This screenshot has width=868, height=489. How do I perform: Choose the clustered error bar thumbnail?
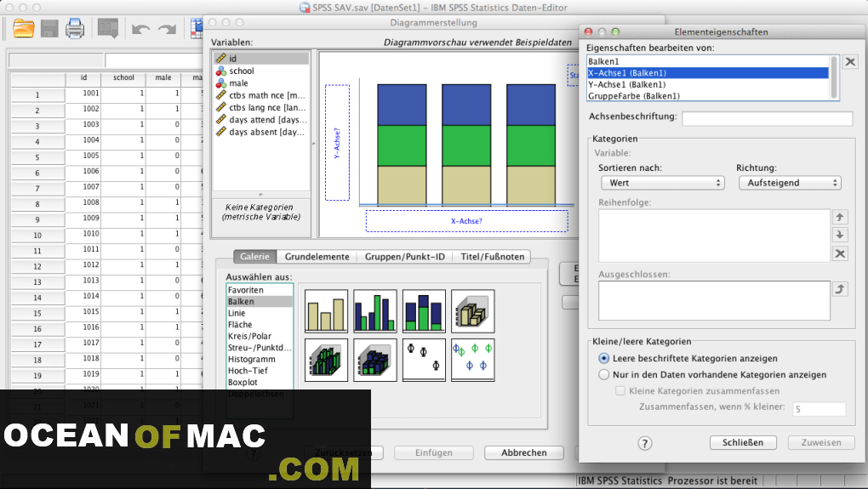point(473,360)
